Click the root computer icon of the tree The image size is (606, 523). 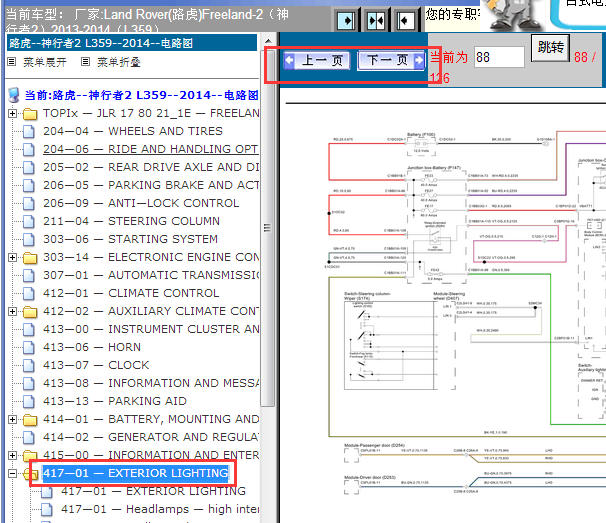coord(14,95)
